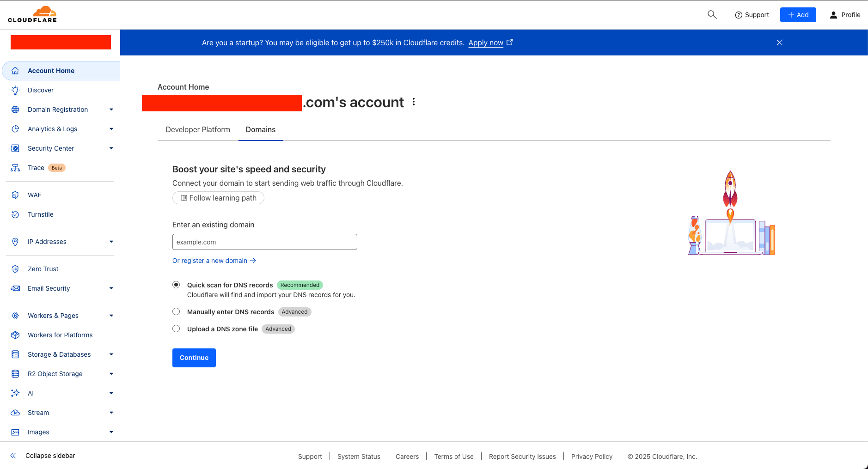The width and height of the screenshot is (868, 469).
Task: Expand Workers & Pages submenu arrow
Action: click(x=111, y=316)
